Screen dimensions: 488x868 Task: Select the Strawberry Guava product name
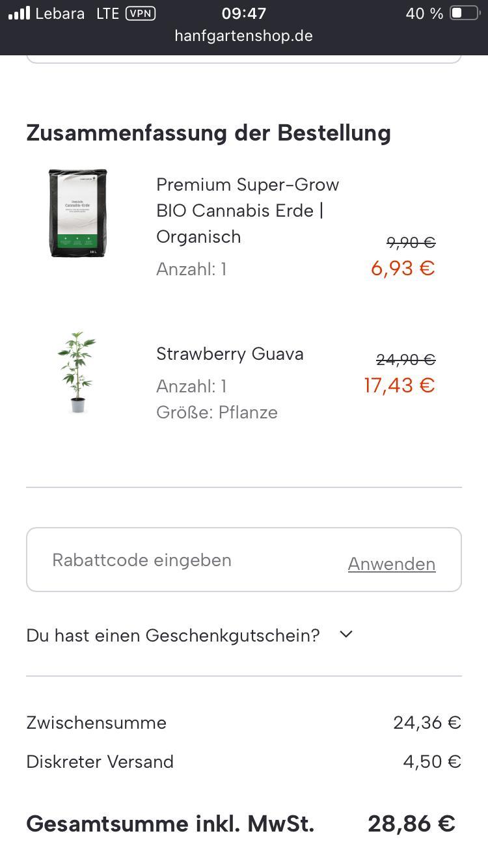pos(230,354)
